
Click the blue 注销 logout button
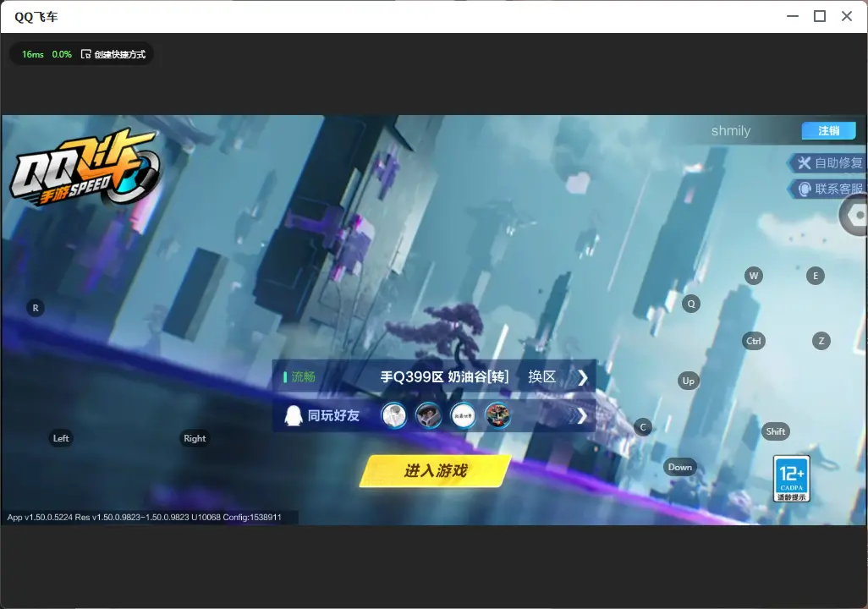829,130
